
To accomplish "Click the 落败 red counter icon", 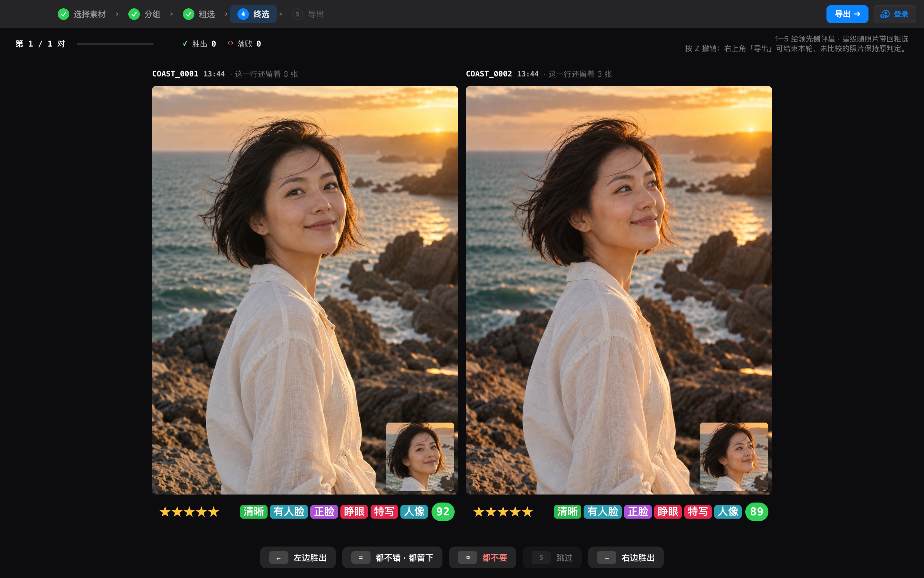I will (231, 44).
